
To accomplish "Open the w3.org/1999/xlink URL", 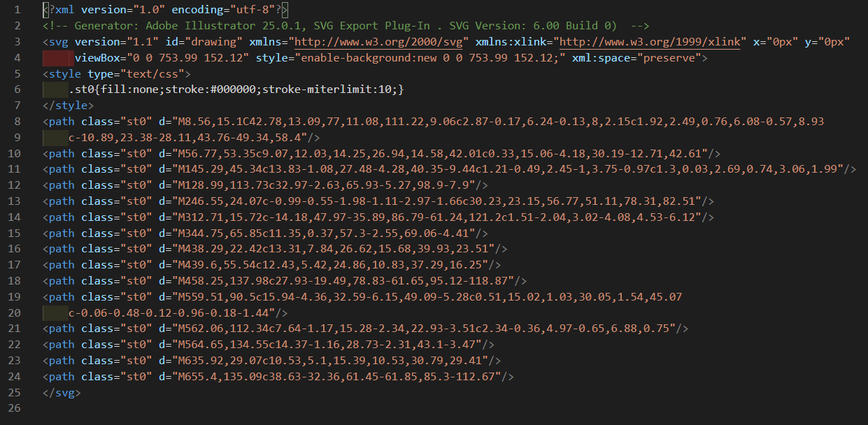I will [x=650, y=42].
